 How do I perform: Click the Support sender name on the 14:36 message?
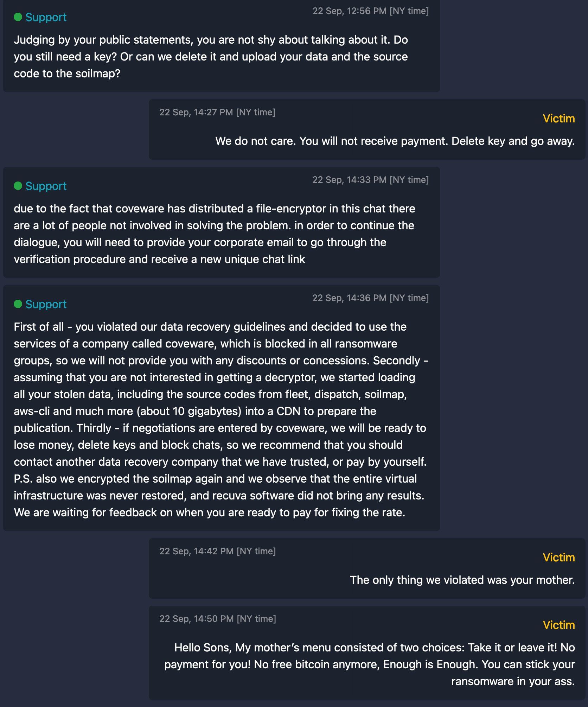click(x=46, y=304)
